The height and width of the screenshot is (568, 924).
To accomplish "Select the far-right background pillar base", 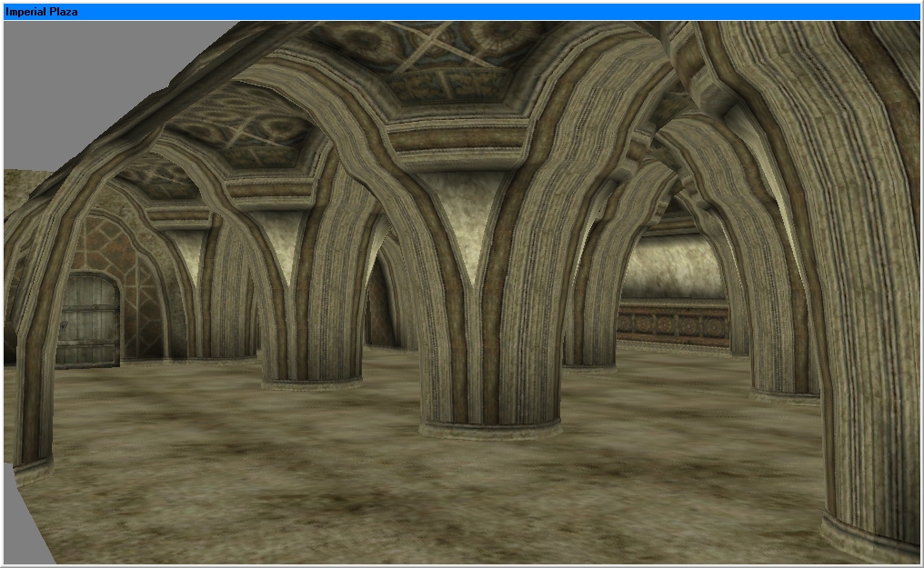I will (784, 395).
